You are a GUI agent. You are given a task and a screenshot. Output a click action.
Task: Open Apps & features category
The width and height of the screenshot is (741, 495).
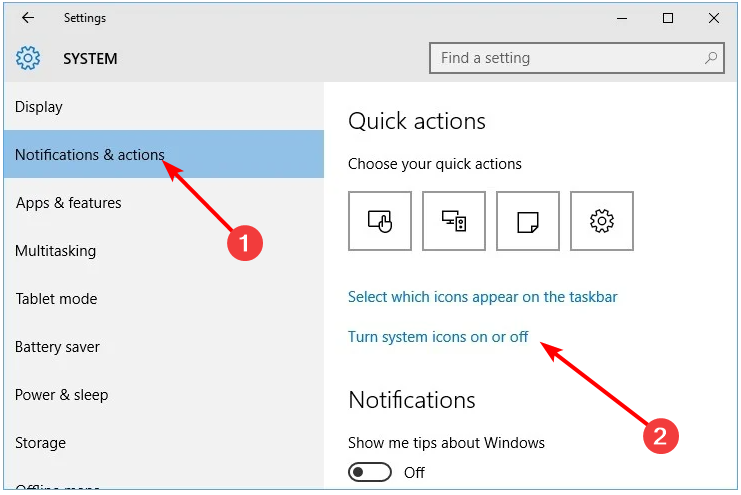[x=164, y=203]
